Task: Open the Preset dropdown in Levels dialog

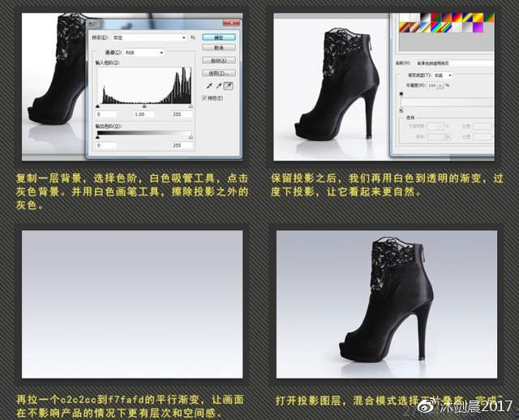Action: tap(149, 38)
